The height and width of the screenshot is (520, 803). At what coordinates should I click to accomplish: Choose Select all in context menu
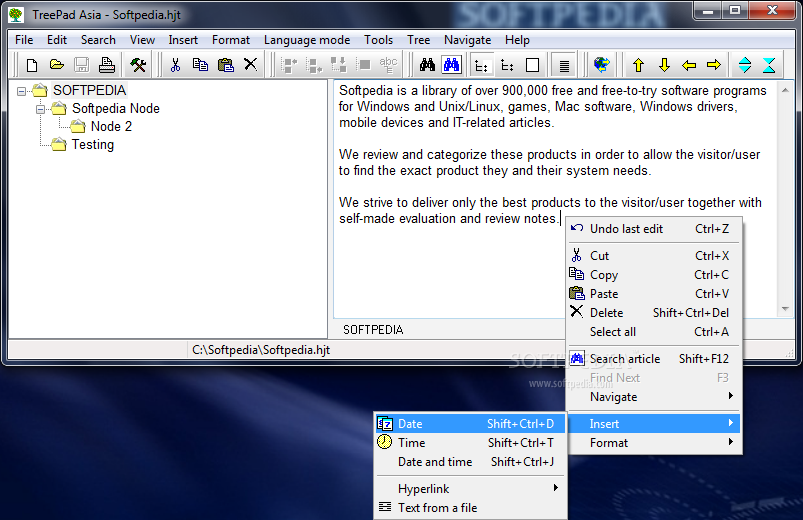(x=654, y=331)
